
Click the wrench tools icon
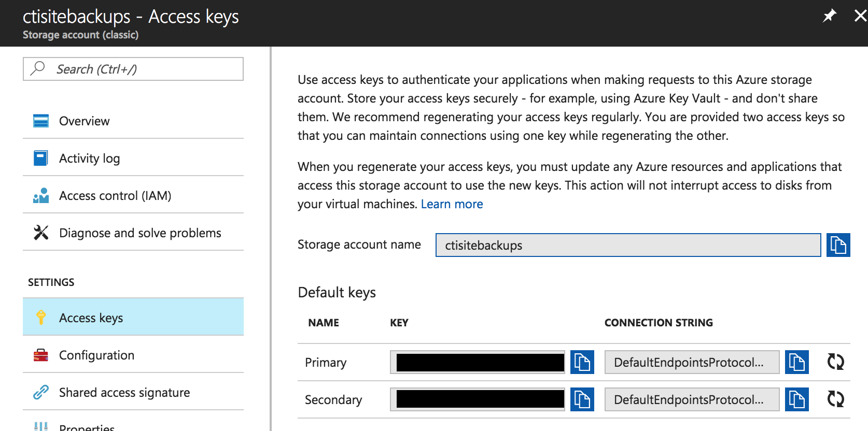click(41, 233)
